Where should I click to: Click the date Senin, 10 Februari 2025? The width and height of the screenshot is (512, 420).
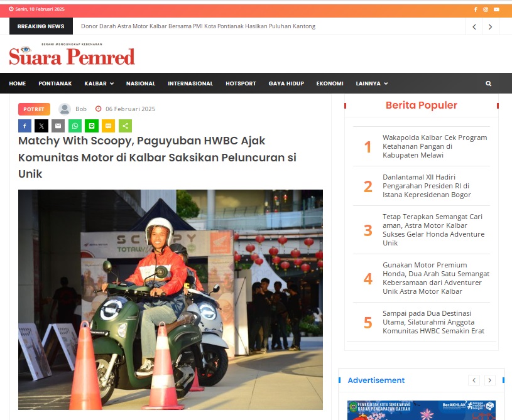[x=40, y=9]
